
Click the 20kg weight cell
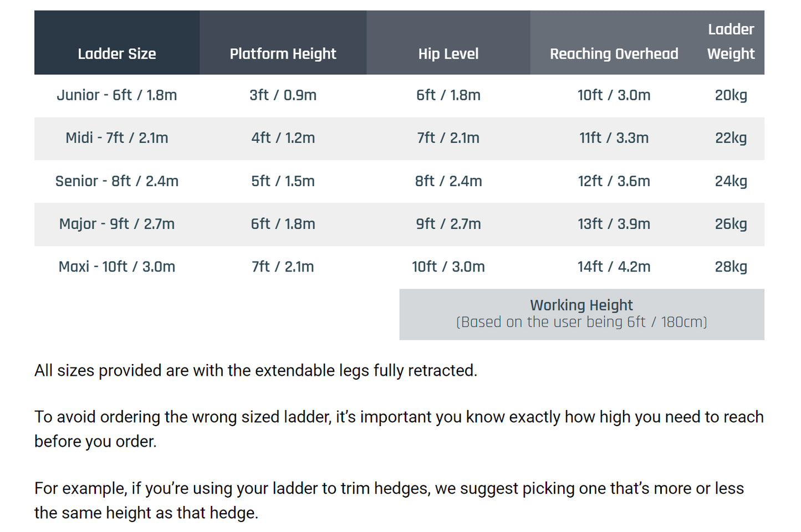pos(731,95)
